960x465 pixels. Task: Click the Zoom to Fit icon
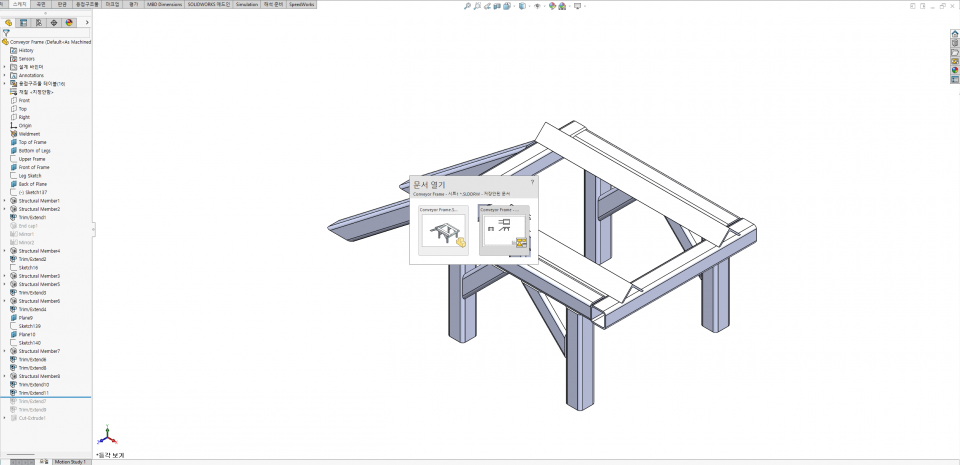click(x=468, y=6)
